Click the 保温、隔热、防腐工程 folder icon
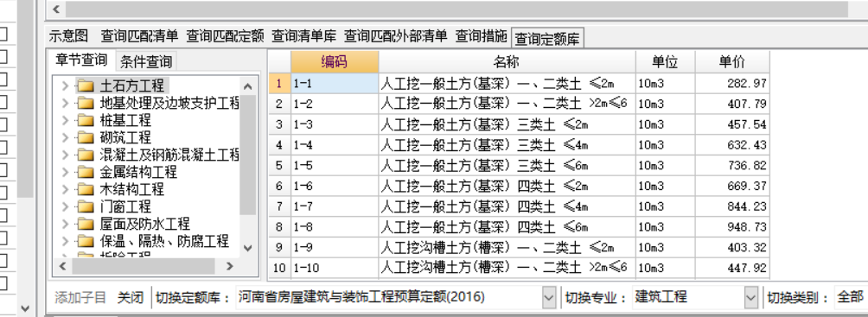 [x=86, y=241]
